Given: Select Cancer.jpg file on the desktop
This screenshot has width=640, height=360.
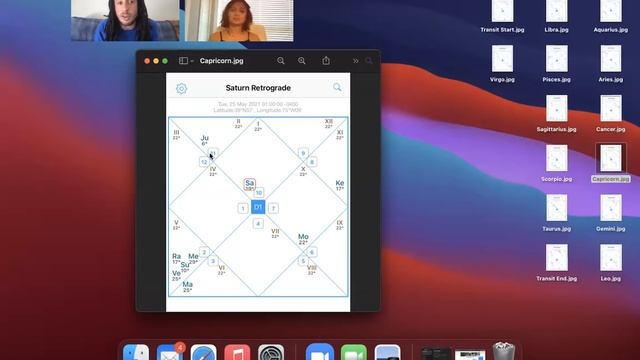Looking at the screenshot, I should click(611, 114).
